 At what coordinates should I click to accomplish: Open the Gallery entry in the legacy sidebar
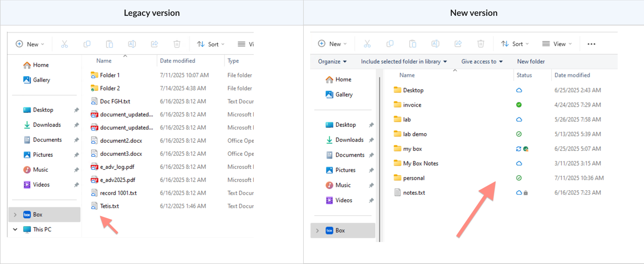[41, 80]
